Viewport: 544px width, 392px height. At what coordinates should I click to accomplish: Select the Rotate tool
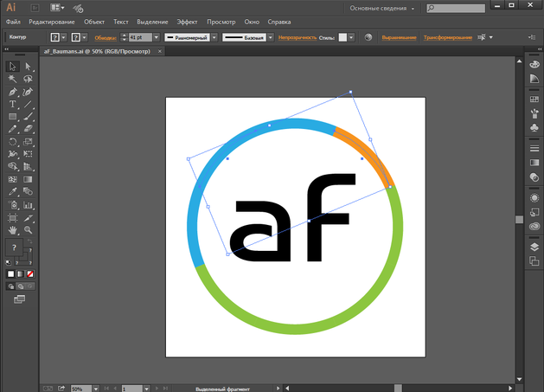click(x=12, y=141)
